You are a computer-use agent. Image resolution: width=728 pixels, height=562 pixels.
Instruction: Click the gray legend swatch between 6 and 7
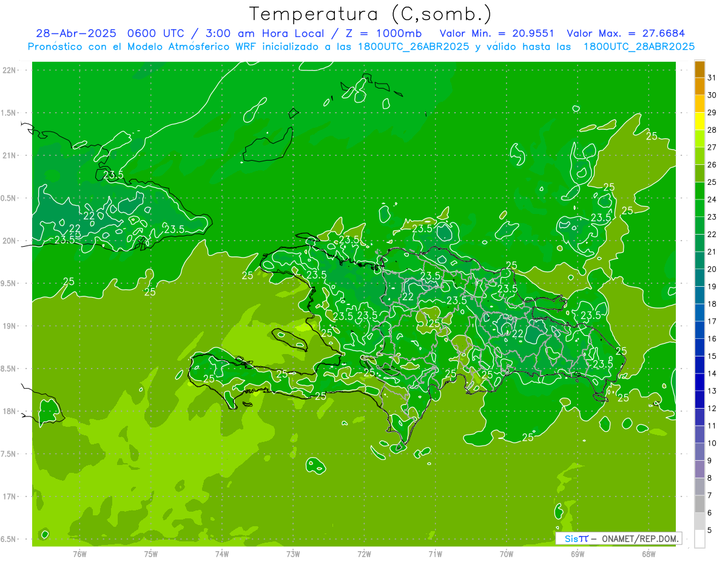699,504
